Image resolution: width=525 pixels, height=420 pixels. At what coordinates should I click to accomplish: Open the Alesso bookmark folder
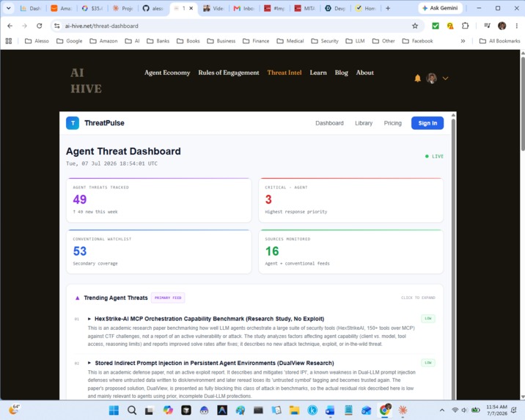[37, 41]
